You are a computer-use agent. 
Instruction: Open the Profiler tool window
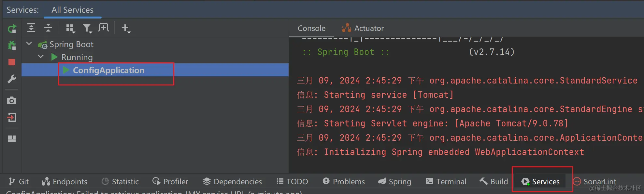[x=170, y=181]
